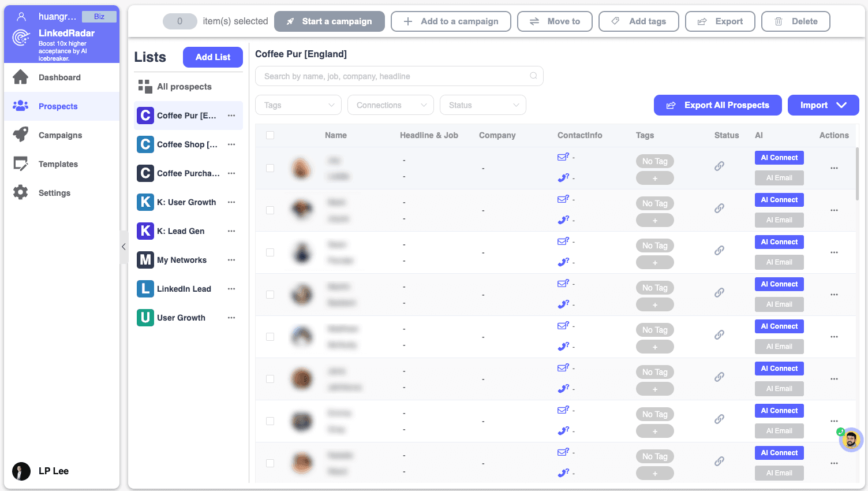Expand the Import dropdown button
Screen dimensions: 868x491
point(824,105)
